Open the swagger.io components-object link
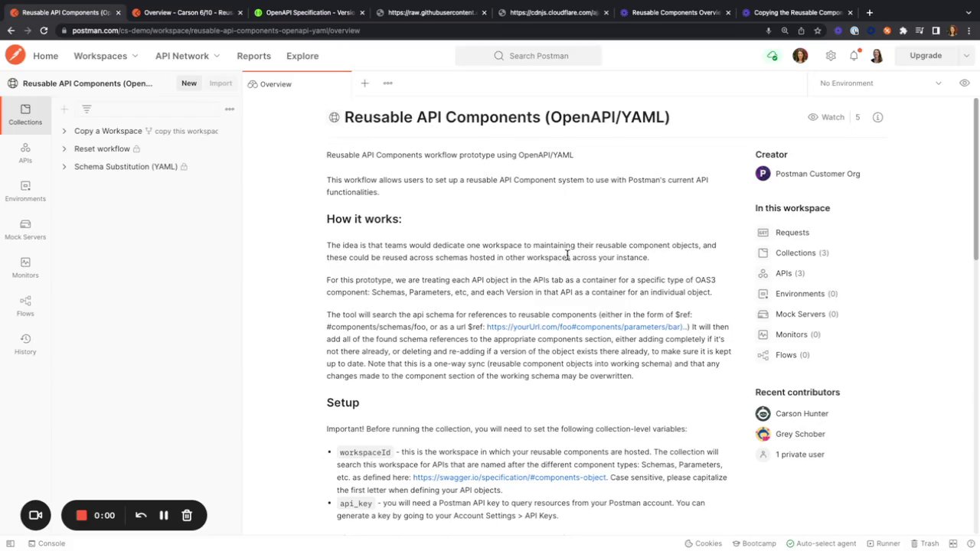This screenshot has height=551, width=980. pyautogui.click(x=509, y=478)
